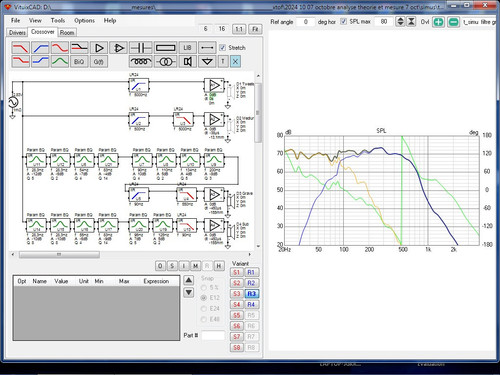Add a ground symbol component
Screen dimensions: 500x375
[x=207, y=61]
